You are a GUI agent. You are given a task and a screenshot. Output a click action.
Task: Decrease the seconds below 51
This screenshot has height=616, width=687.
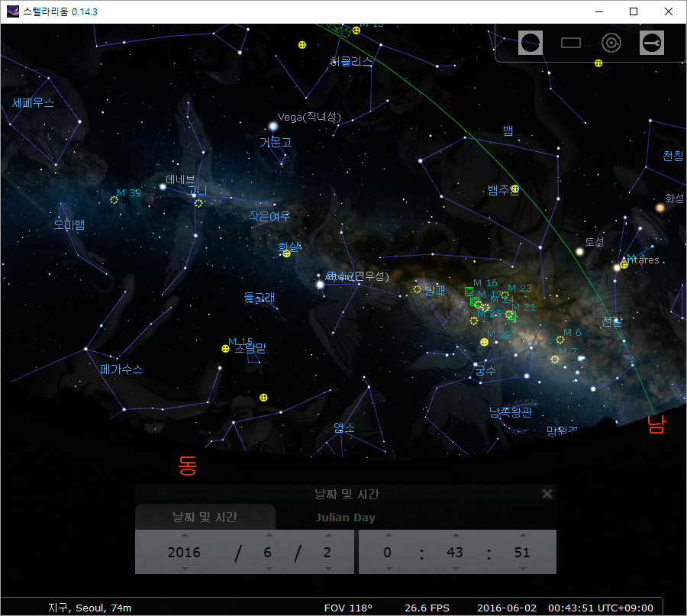[x=523, y=569]
